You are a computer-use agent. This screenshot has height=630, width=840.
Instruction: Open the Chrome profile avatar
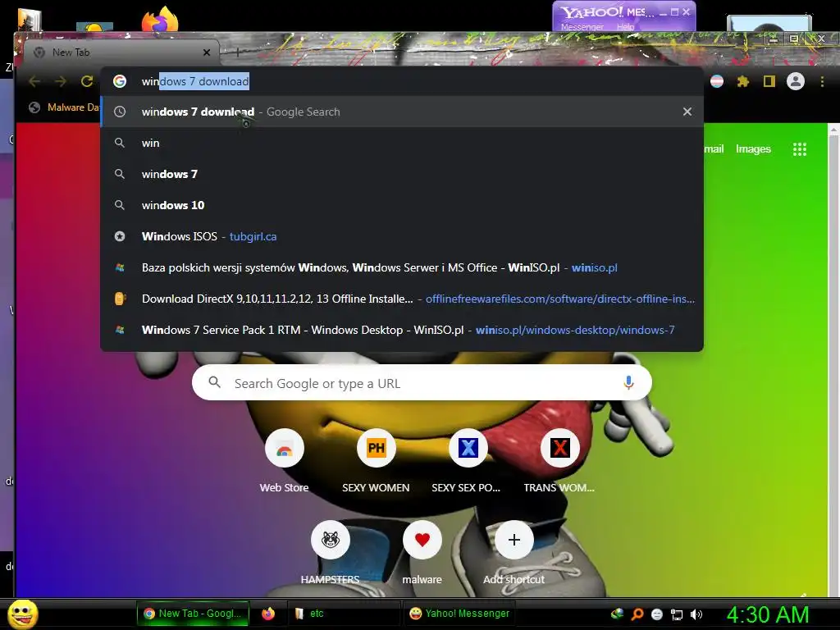coord(796,81)
